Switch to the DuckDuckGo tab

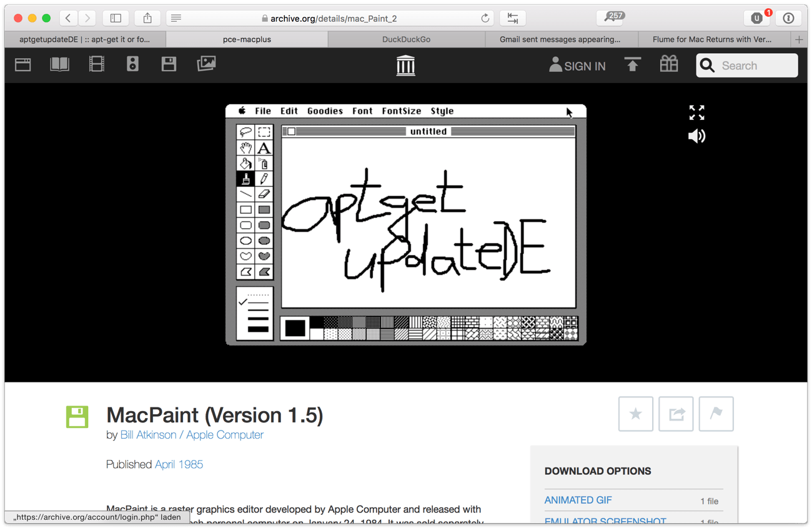pos(406,39)
